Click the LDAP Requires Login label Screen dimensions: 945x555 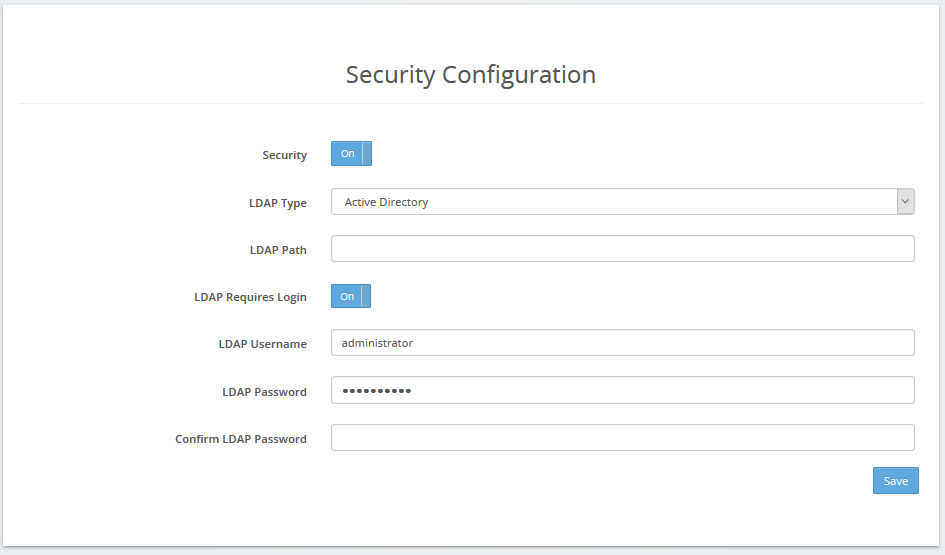pyautogui.click(x=250, y=298)
